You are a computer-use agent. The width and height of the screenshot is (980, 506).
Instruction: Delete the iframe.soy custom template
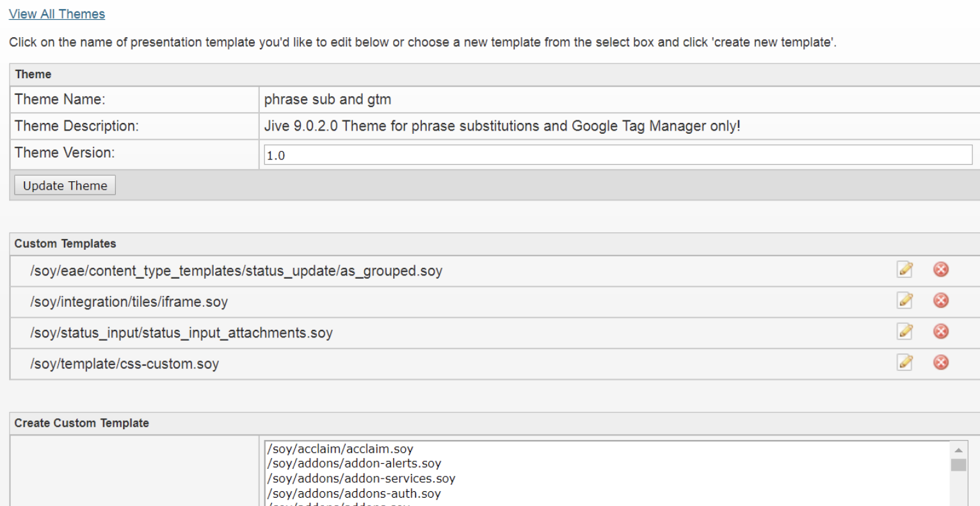point(940,300)
